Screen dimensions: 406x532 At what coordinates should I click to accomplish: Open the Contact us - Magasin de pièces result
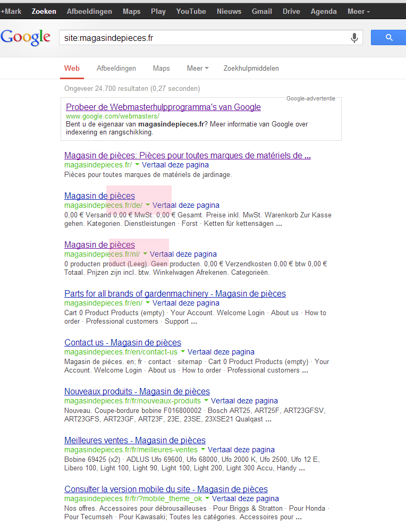(x=123, y=342)
